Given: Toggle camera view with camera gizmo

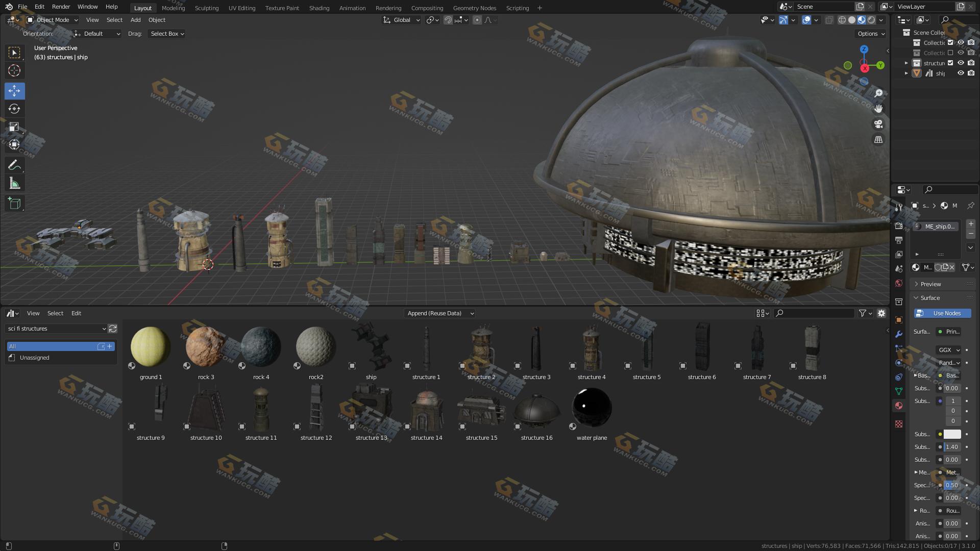Looking at the screenshot, I should pyautogui.click(x=878, y=124).
